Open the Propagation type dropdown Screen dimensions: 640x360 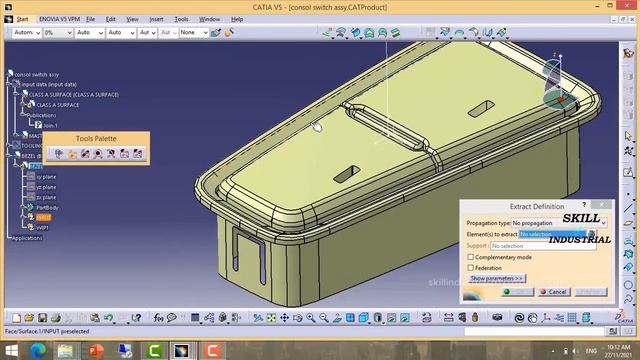click(559, 223)
